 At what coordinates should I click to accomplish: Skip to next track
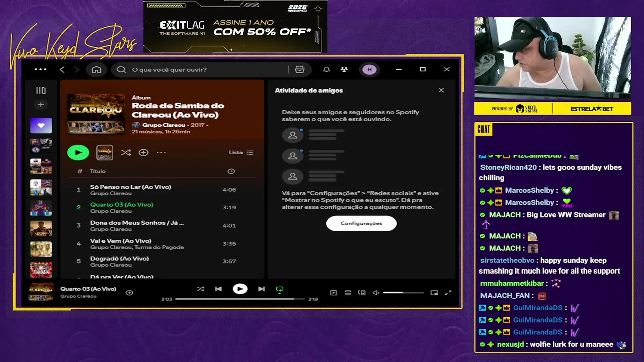click(261, 289)
